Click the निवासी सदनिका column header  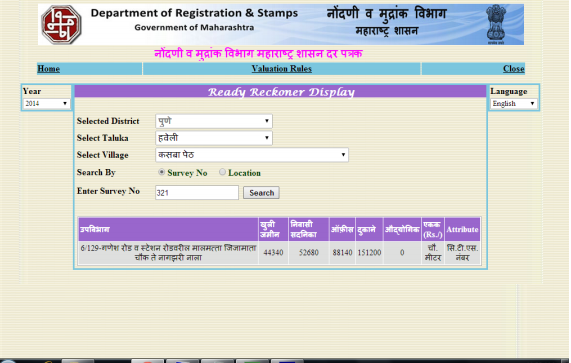pos(308,229)
